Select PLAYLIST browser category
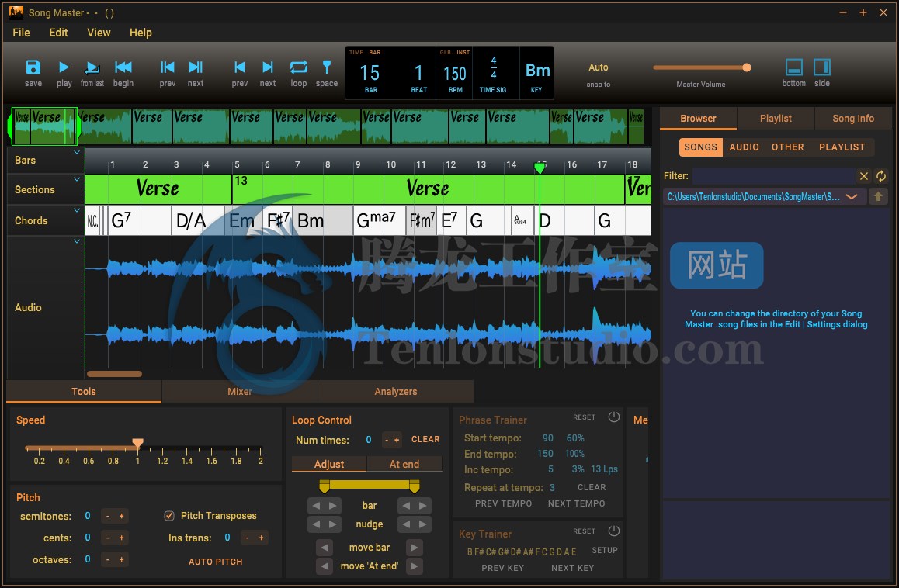This screenshot has width=899, height=588. tap(842, 147)
